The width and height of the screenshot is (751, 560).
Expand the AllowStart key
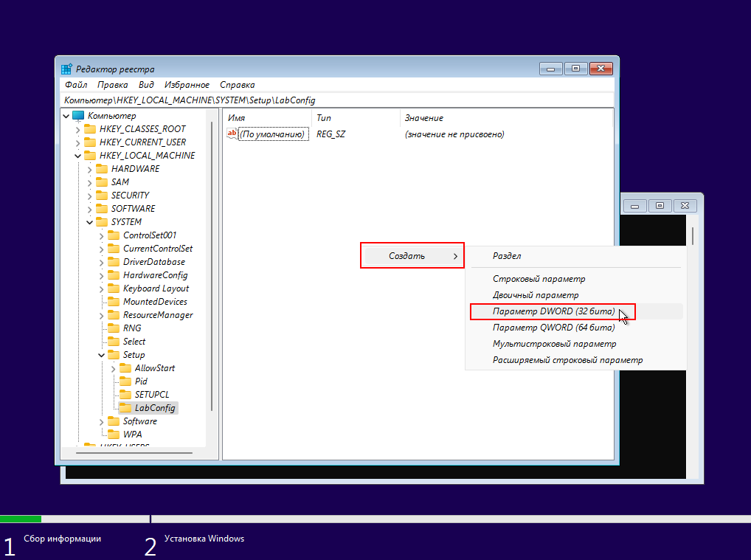coord(113,368)
